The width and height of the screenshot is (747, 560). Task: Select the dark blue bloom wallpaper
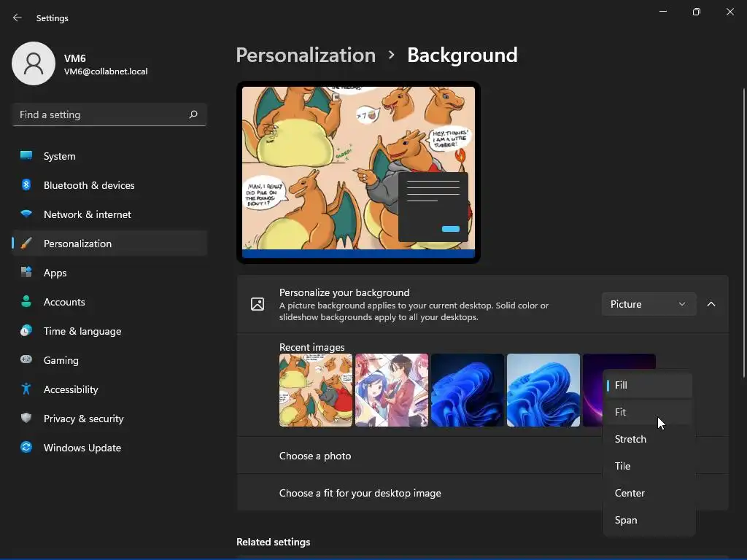tap(468, 390)
